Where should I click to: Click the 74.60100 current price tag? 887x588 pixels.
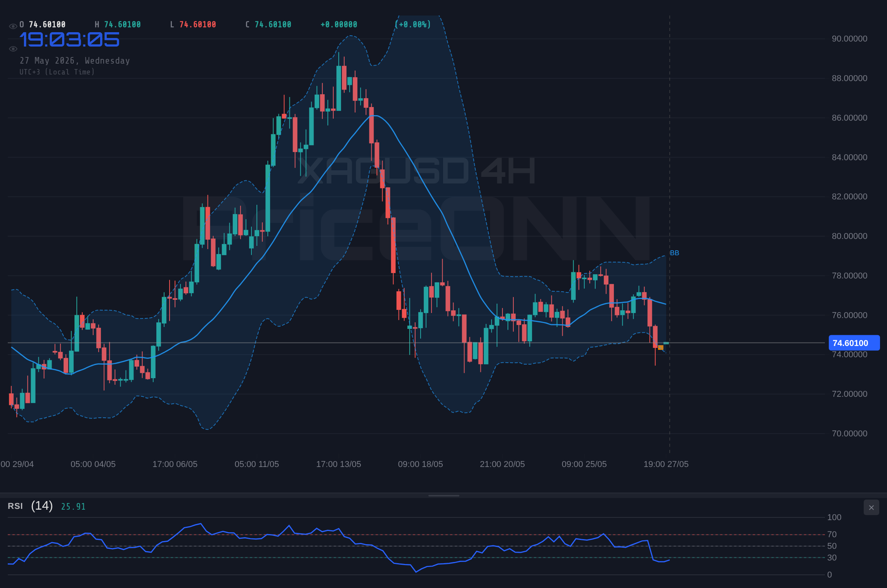coord(854,343)
